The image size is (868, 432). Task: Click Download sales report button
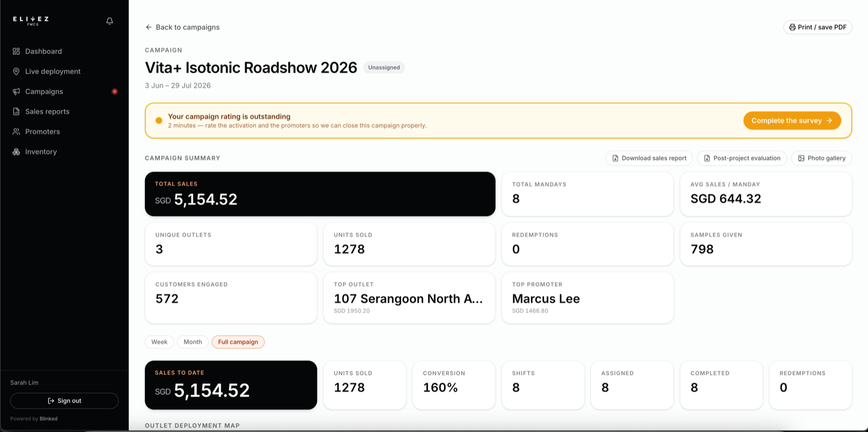coord(649,158)
